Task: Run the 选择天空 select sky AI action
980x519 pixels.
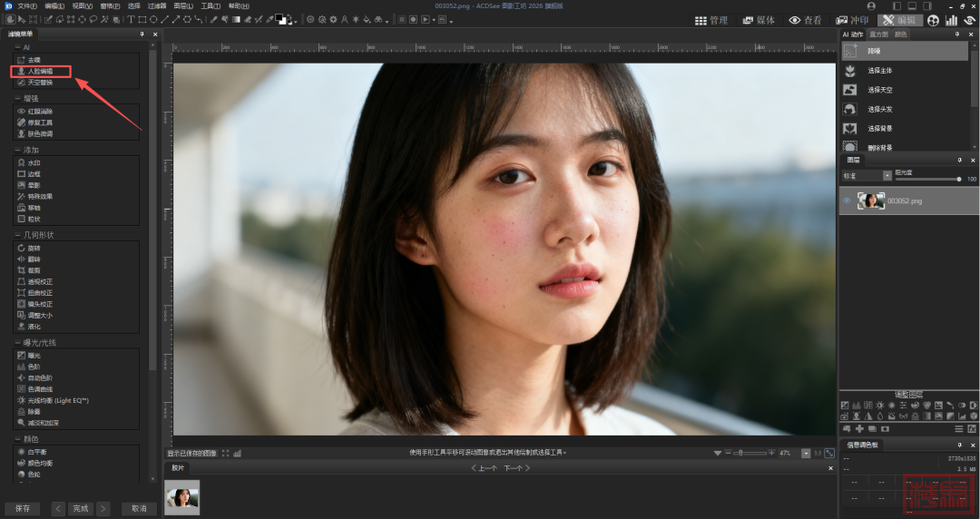Action: point(879,90)
